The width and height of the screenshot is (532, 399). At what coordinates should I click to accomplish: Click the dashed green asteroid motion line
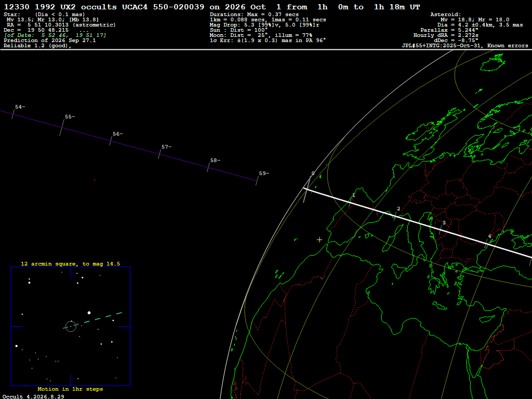pyautogui.click(x=92, y=320)
